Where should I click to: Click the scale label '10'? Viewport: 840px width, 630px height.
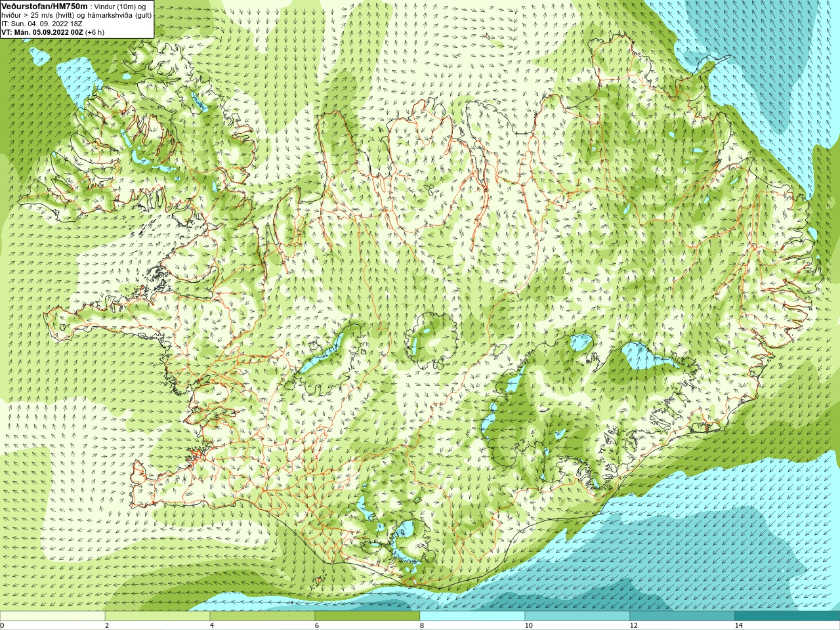point(529,625)
